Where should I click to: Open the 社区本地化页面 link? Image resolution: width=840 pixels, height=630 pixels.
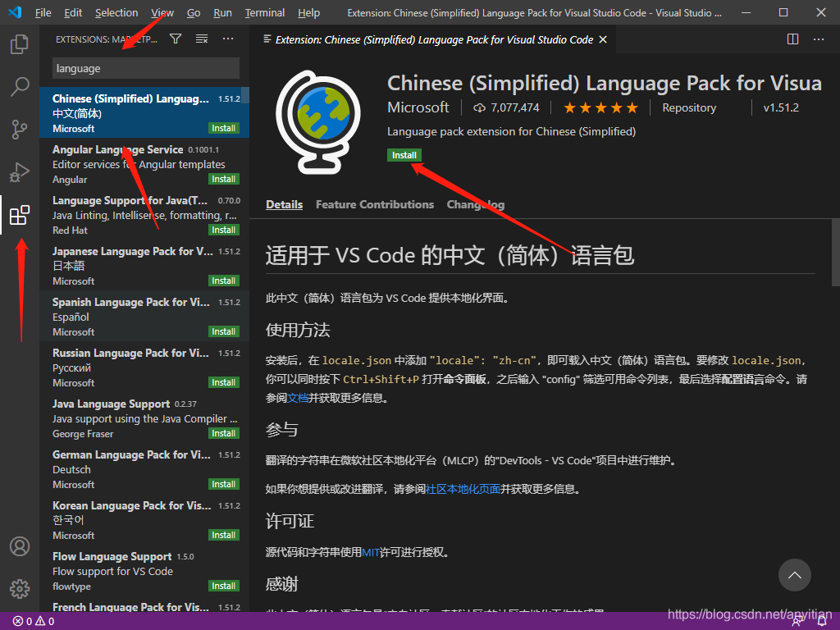click(x=463, y=489)
